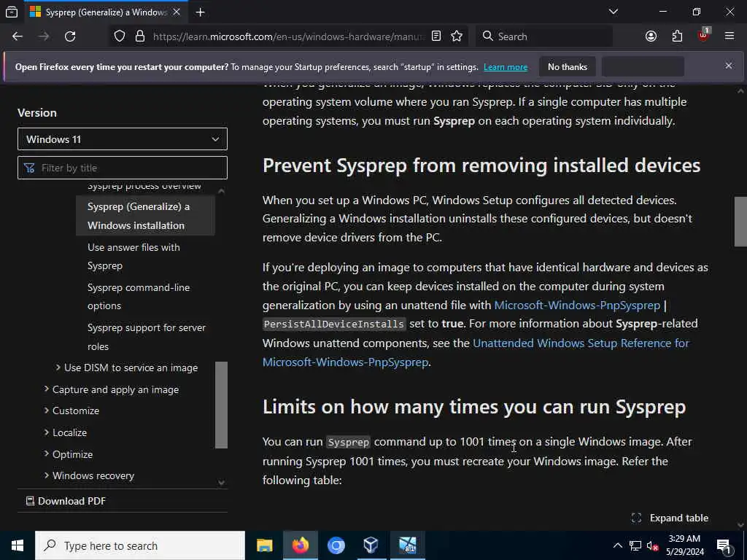Click the address bar URL field
This screenshot has height=560, width=747.
[287, 36]
